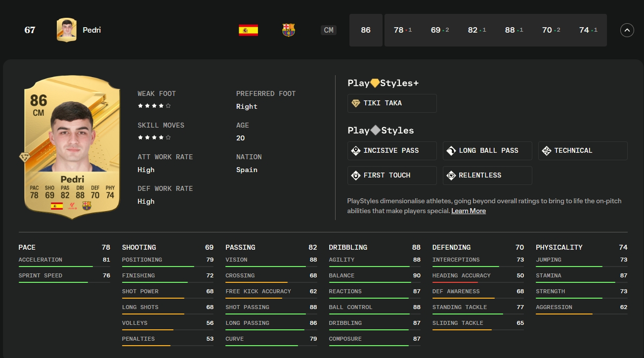Click the Spain flag on the player card
644x358 pixels.
(57, 206)
